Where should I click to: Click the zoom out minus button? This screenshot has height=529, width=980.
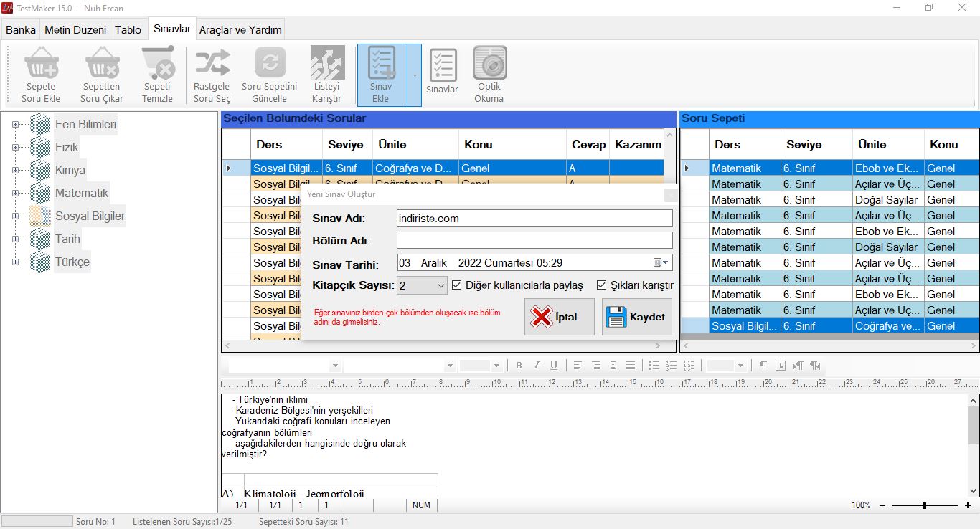click(882, 505)
